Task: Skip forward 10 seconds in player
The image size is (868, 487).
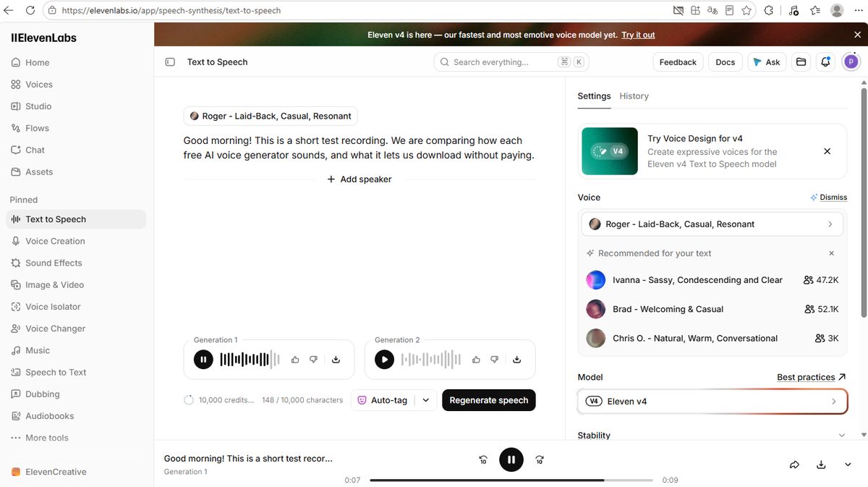Action: 540,460
